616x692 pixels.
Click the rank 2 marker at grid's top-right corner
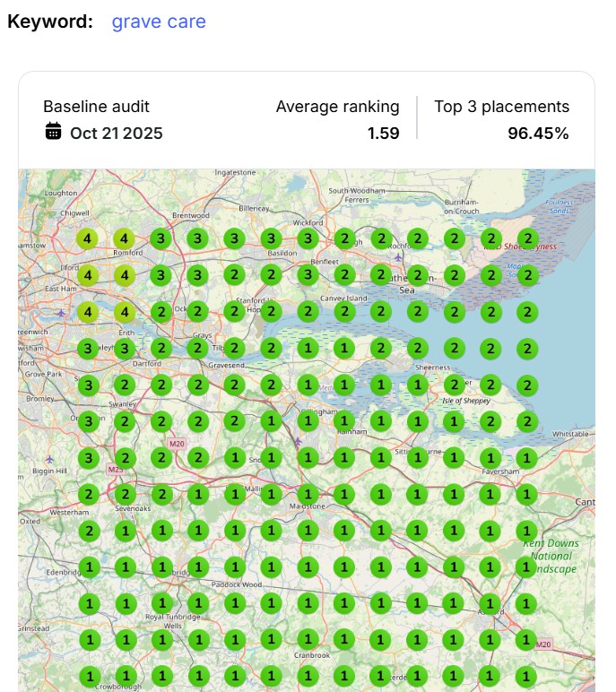pos(527,238)
